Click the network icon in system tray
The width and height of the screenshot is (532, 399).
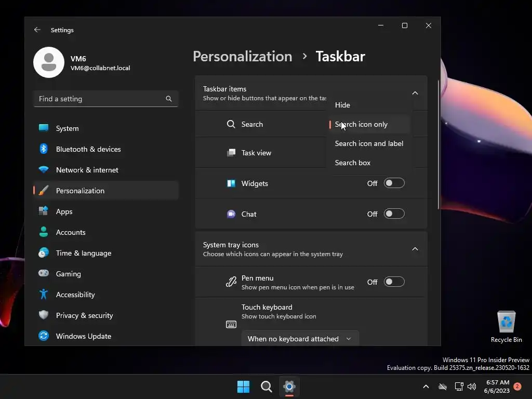(x=459, y=387)
